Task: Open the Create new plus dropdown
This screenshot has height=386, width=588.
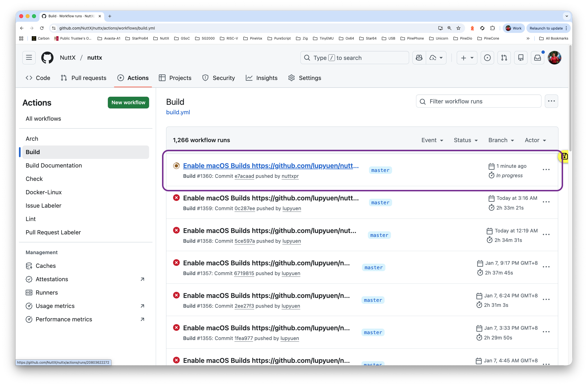Action: pos(467,58)
